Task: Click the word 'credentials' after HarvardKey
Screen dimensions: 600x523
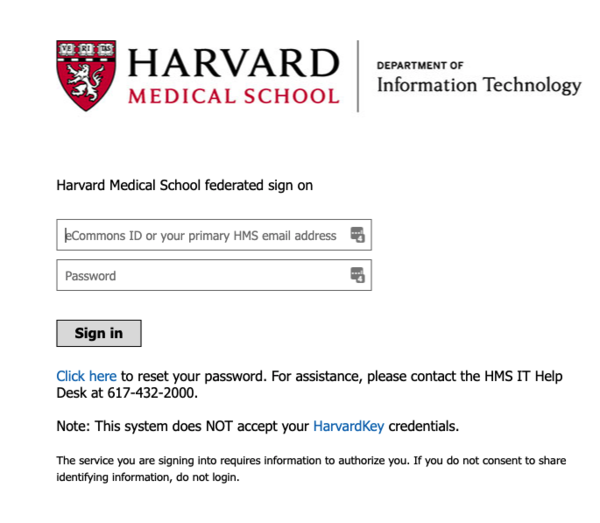Action: tap(424, 426)
